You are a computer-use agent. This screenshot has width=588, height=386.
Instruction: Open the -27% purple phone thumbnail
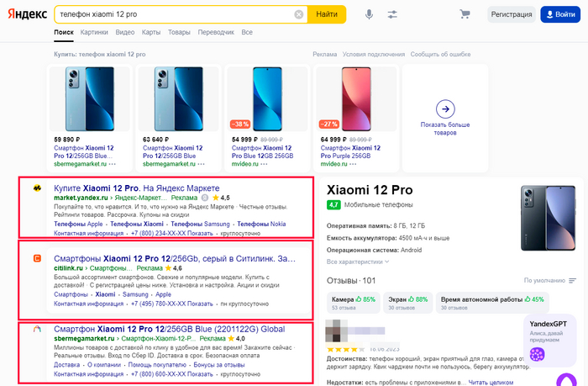coord(356,99)
